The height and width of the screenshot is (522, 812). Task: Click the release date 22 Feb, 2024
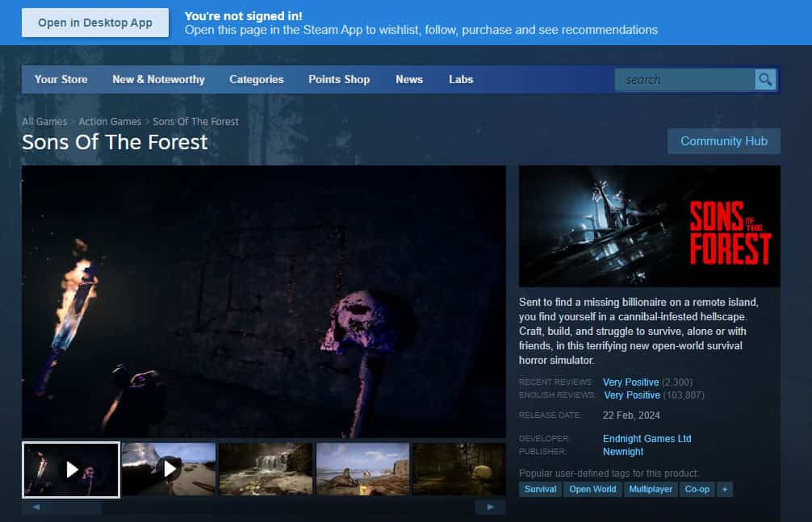coord(631,416)
